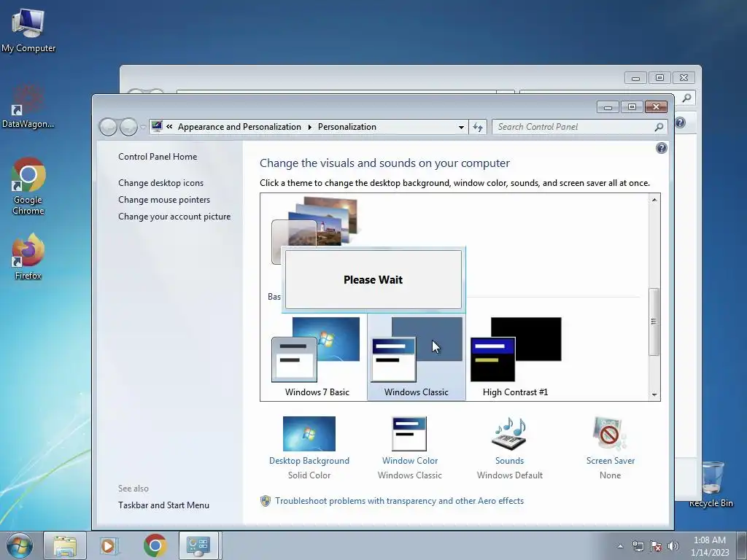
Task: Click help icon in the background window
Action: (x=680, y=122)
